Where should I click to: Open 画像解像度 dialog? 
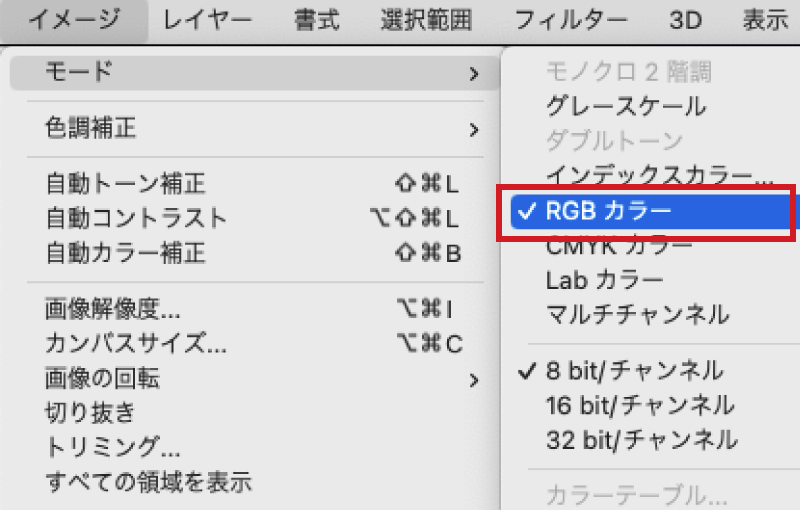[113, 310]
